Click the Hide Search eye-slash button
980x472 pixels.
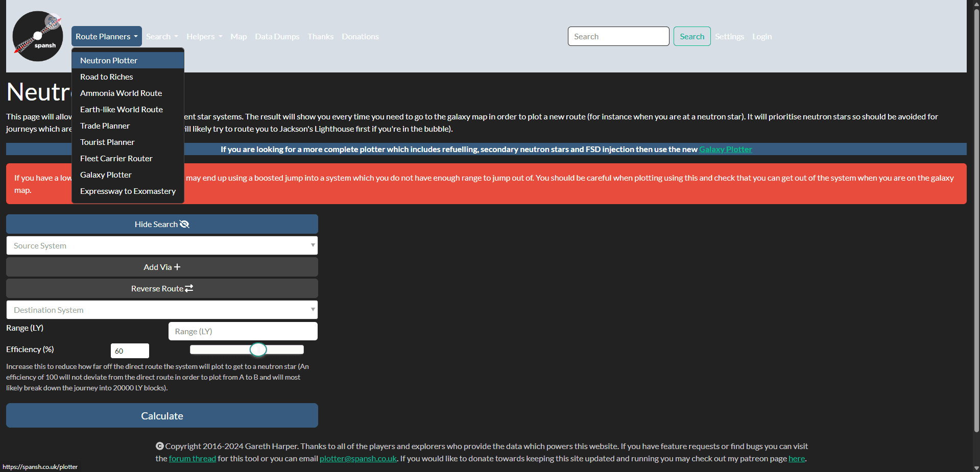click(x=162, y=224)
